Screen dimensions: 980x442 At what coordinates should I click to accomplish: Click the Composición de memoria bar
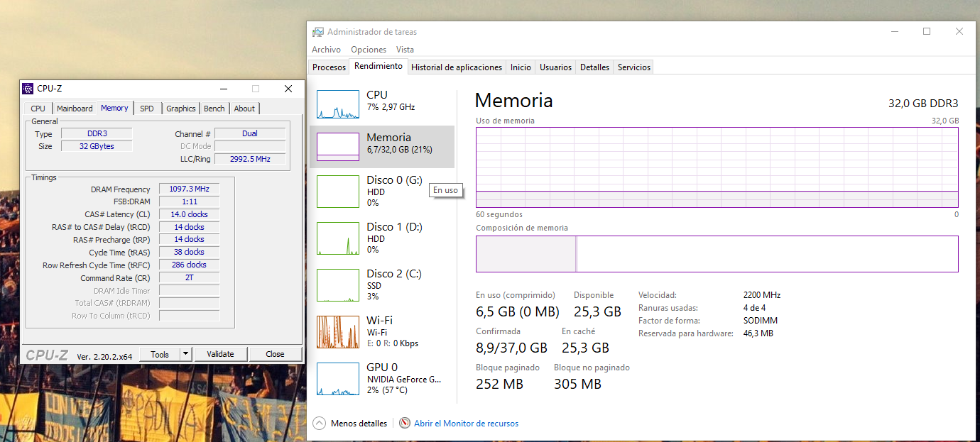(717, 254)
